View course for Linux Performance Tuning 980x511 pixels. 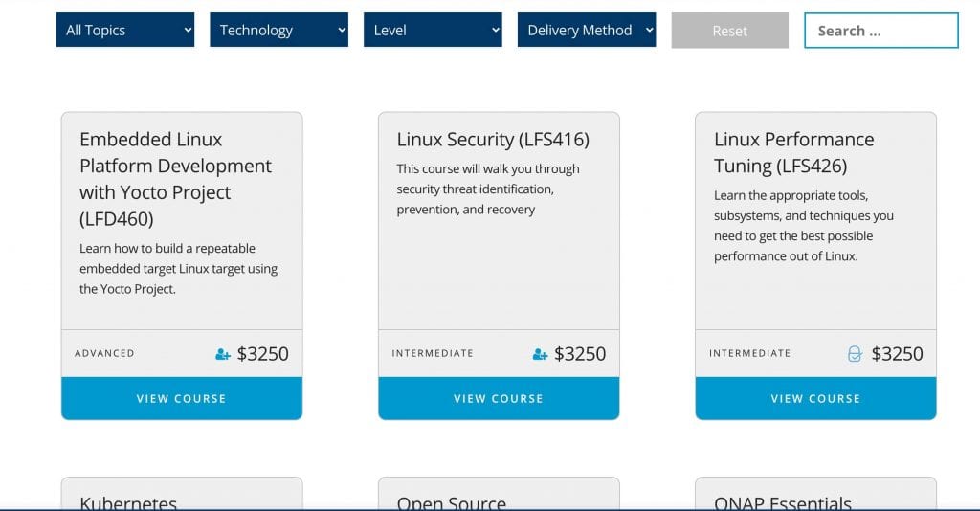click(815, 398)
